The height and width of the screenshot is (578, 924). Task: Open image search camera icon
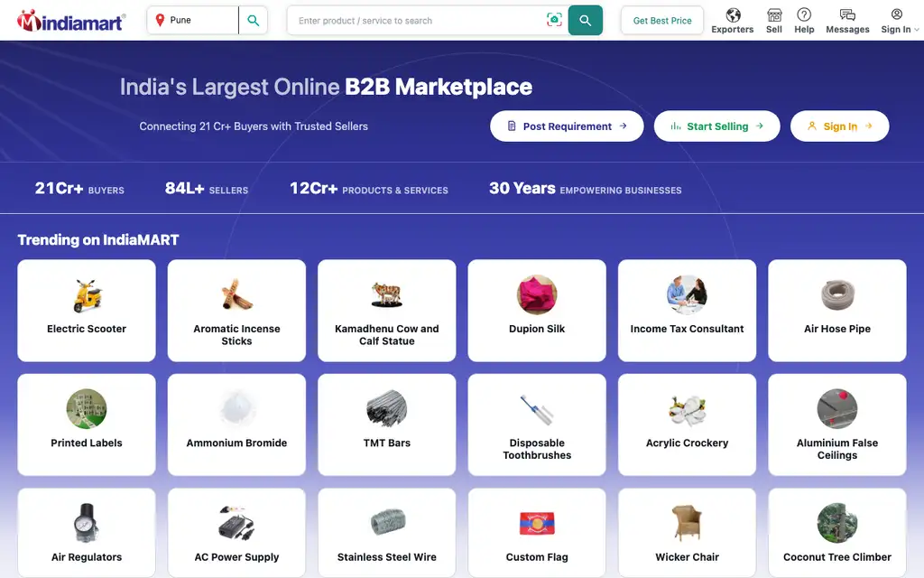(x=554, y=20)
